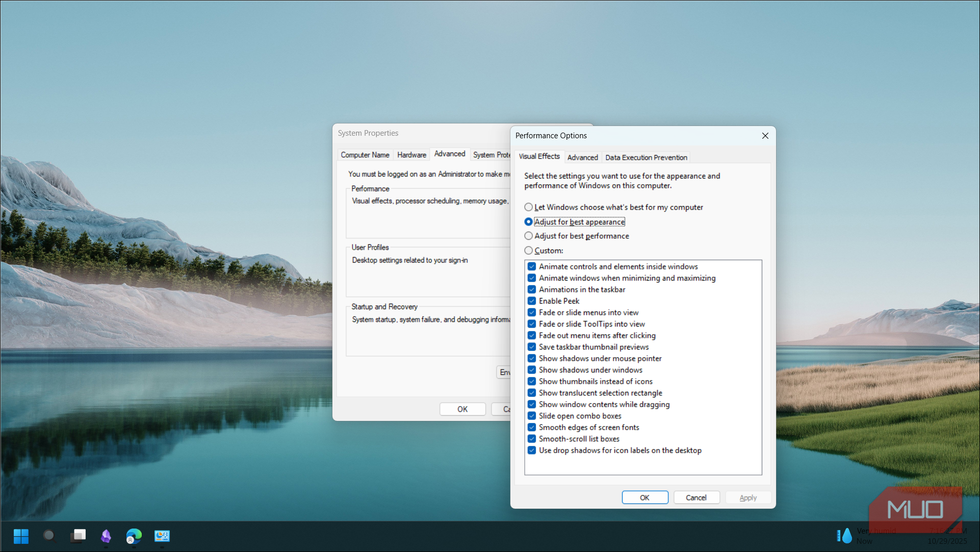Viewport: 980px width, 552px height.
Task: Toggle Fade or slide ToolTips into view
Action: (532, 324)
